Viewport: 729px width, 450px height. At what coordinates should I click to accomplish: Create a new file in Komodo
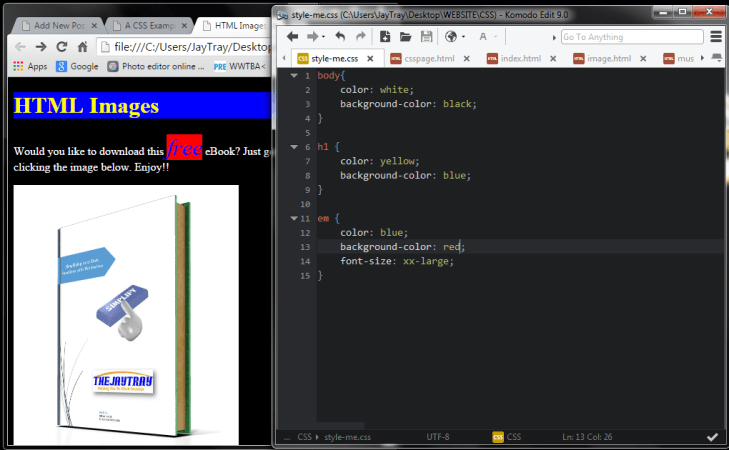384,36
